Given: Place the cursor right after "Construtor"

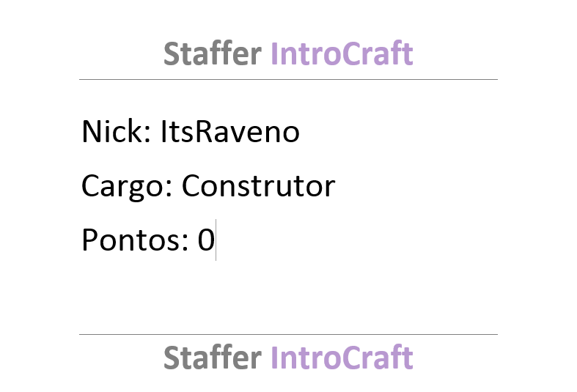Looking at the screenshot, I should pyautogui.click(x=337, y=186).
